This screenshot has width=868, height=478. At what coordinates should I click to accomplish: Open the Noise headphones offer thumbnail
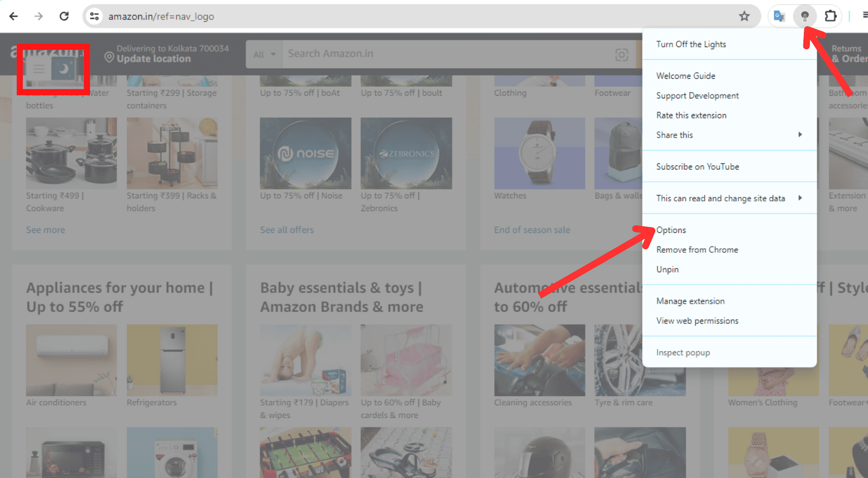(306, 153)
